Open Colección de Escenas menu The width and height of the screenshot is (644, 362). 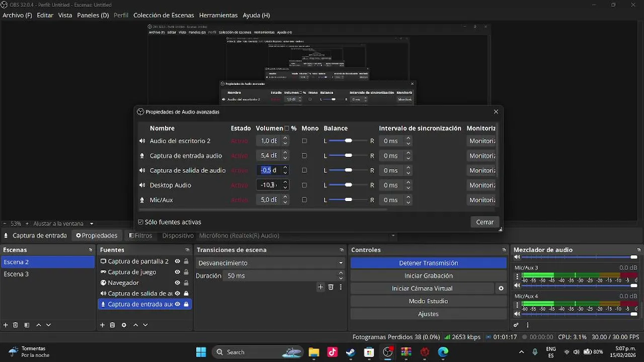[x=164, y=15]
